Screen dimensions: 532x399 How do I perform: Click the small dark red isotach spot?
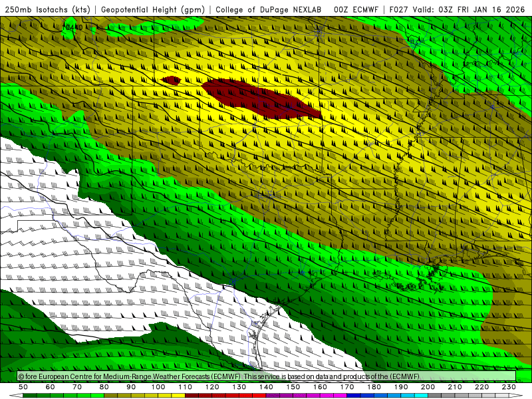tap(171, 80)
